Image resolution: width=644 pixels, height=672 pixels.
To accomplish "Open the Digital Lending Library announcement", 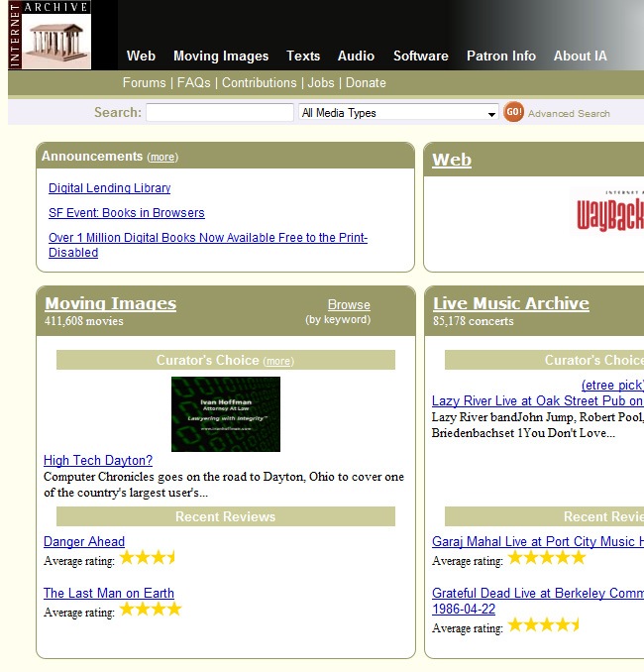I will coord(109,188).
